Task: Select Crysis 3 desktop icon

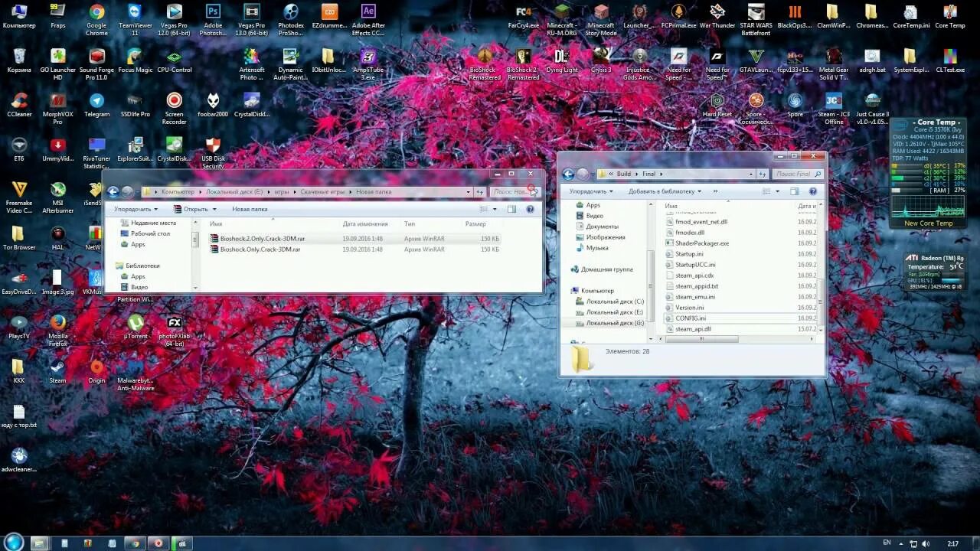Action: (x=601, y=60)
